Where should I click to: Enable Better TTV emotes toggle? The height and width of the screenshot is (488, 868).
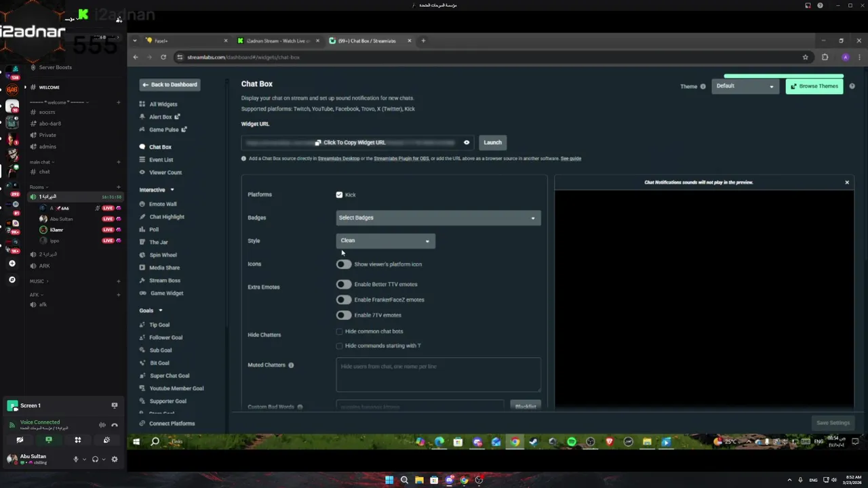pos(344,285)
